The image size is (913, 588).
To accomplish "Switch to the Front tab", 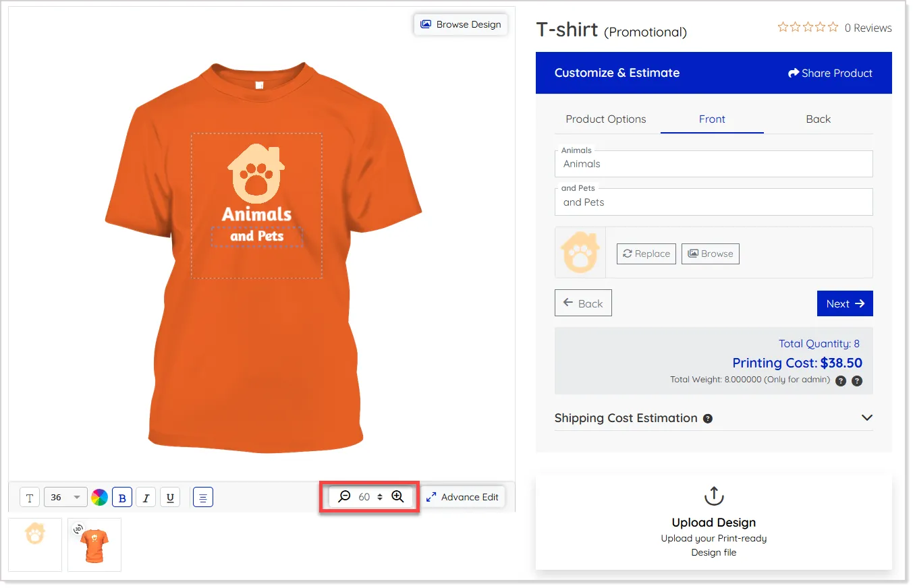I will (712, 119).
